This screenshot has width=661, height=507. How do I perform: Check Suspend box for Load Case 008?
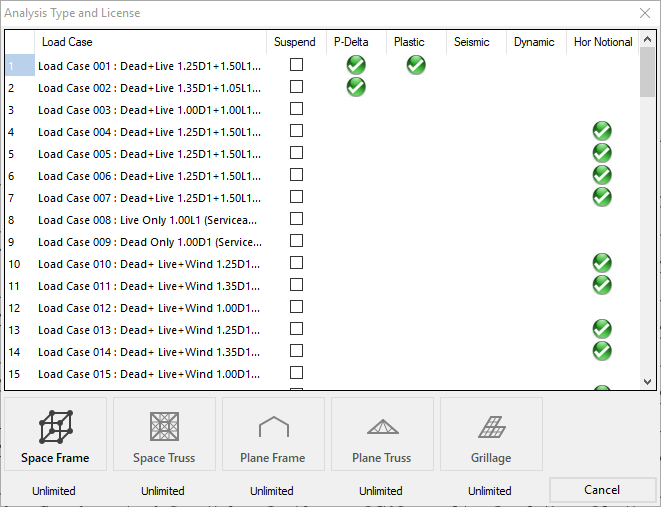[x=296, y=219]
